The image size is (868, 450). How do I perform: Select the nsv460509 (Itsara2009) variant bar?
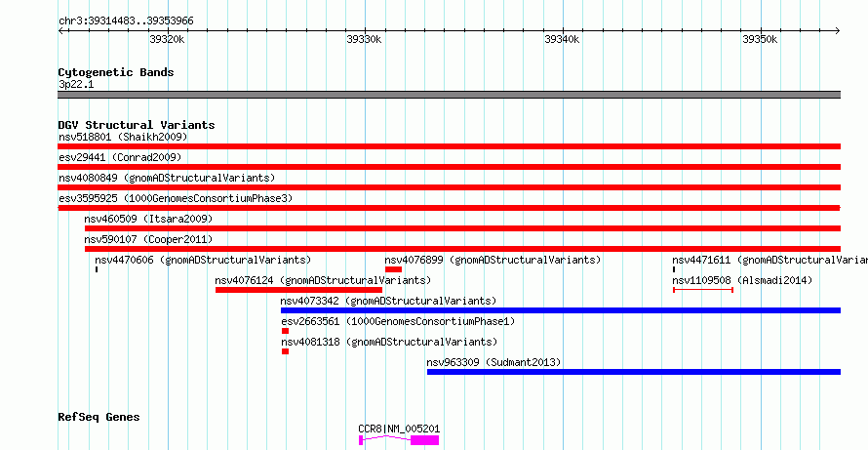tap(462, 228)
